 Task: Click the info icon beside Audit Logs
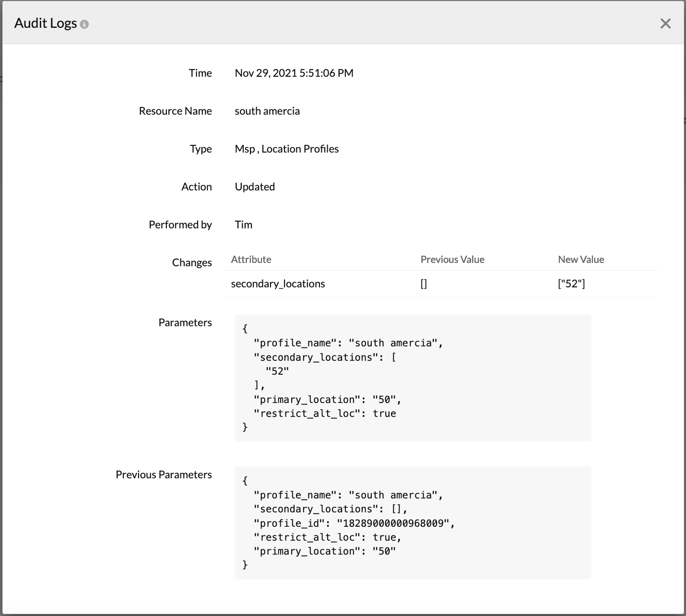(84, 24)
